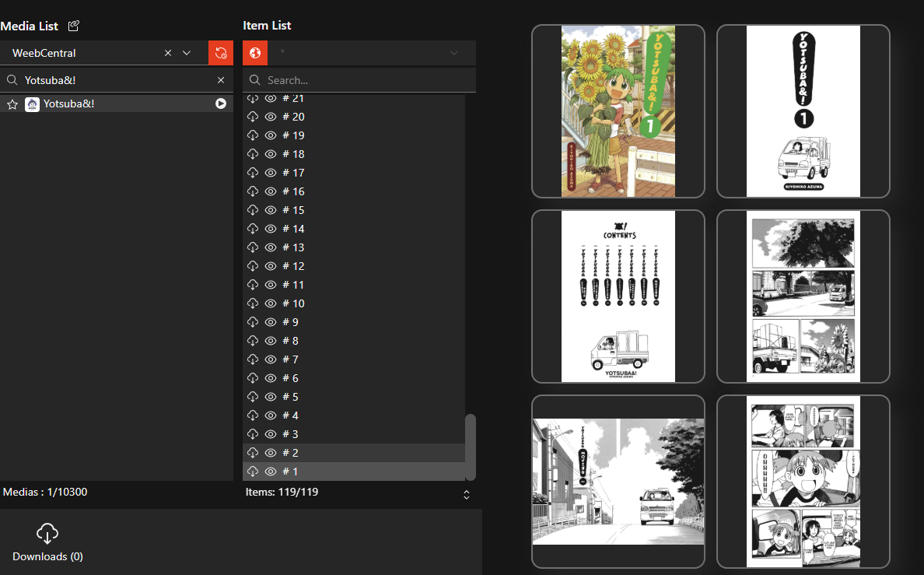The width and height of the screenshot is (924, 575).
Task: Click the Medias : 1/10300 counter
Action: click(45, 492)
